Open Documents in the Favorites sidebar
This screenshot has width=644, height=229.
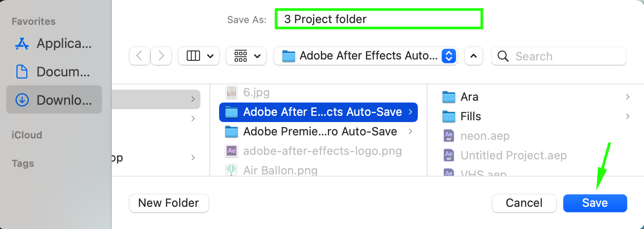[22, 71]
